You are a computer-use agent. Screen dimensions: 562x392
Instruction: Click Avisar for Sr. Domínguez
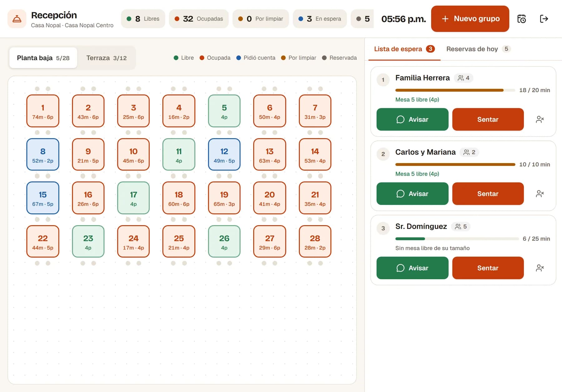pos(412,268)
